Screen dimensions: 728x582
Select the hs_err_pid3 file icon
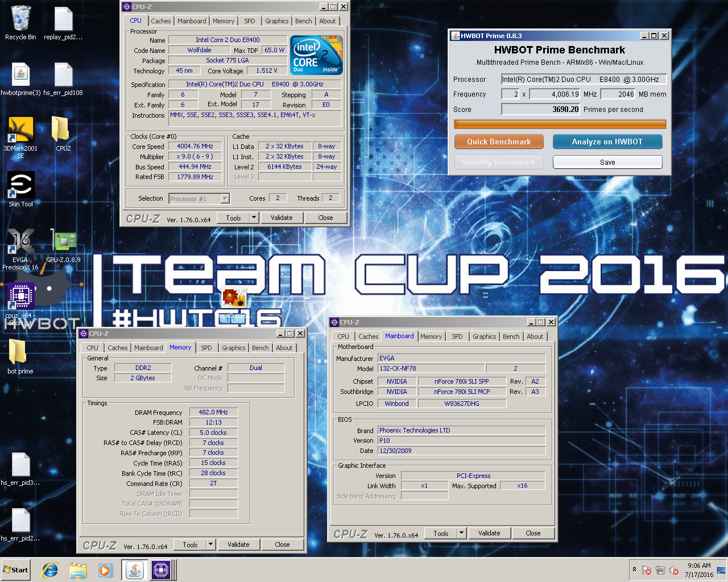[x=20, y=469]
